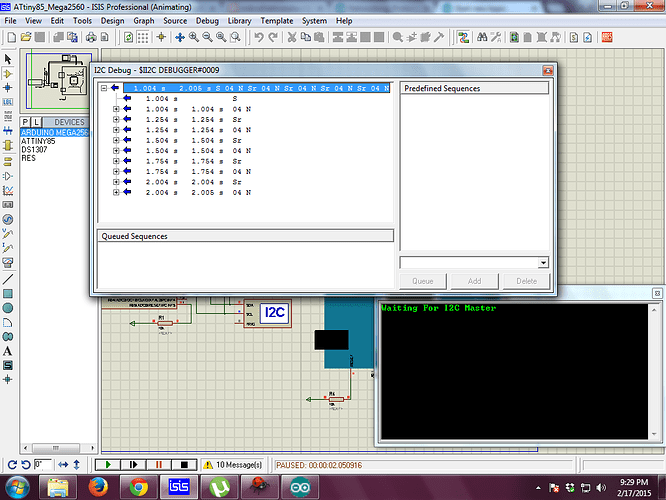Click the Undo icon in the toolbar
The width and height of the screenshot is (666, 500).
coord(259,37)
